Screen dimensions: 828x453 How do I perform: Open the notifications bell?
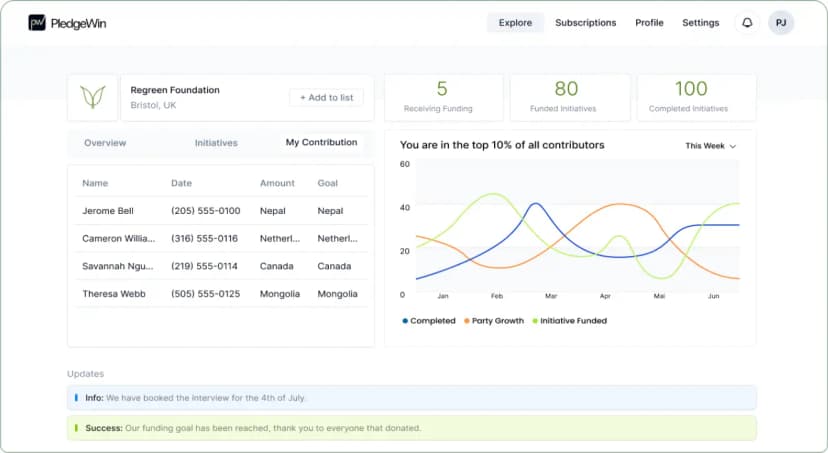tap(746, 23)
